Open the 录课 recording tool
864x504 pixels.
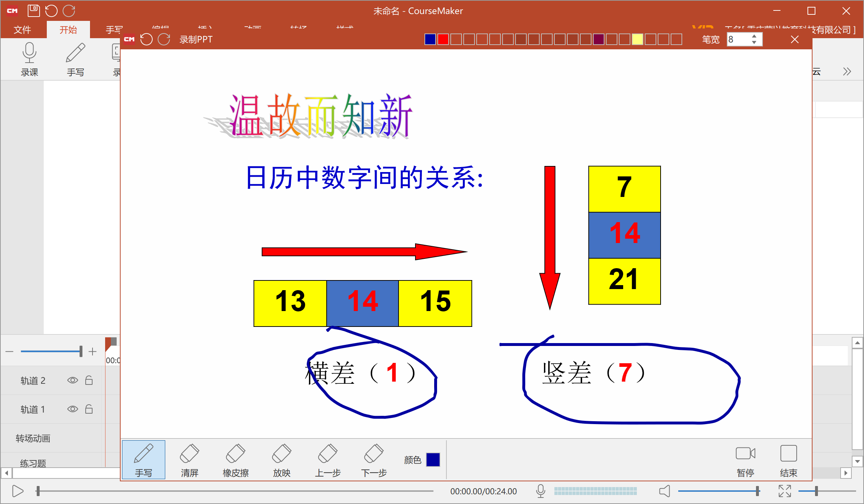pyautogui.click(x=29, y=59)
